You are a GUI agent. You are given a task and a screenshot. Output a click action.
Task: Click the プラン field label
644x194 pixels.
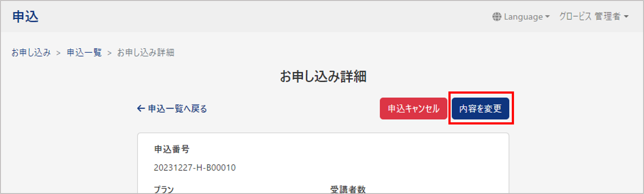(x=164, y=189)
